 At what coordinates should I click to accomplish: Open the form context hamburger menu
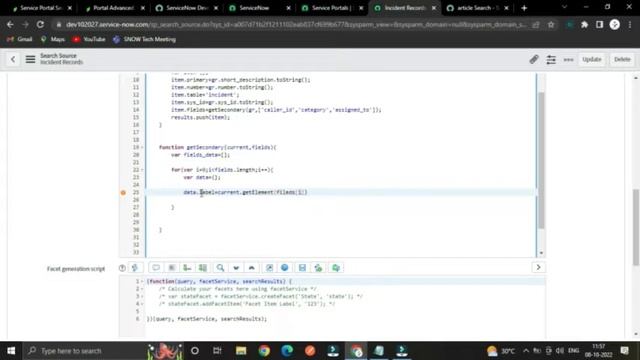30,60
